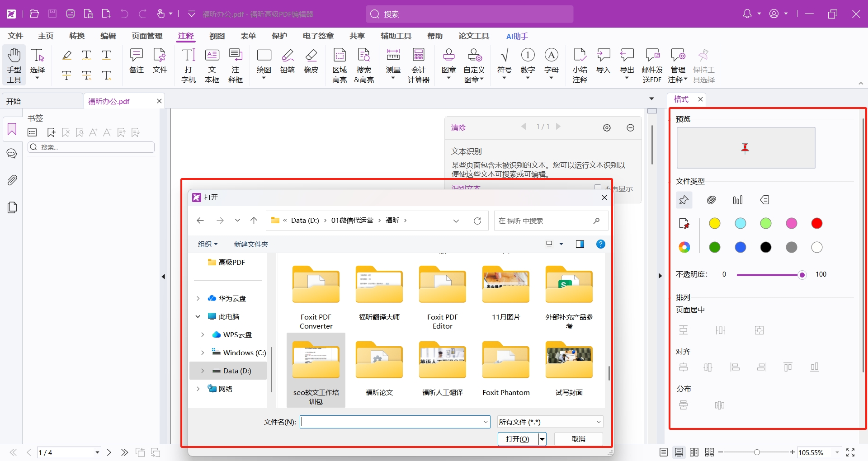Choose the red color swatch
Screen dimensions: 868x461
[x=816, y=223]
